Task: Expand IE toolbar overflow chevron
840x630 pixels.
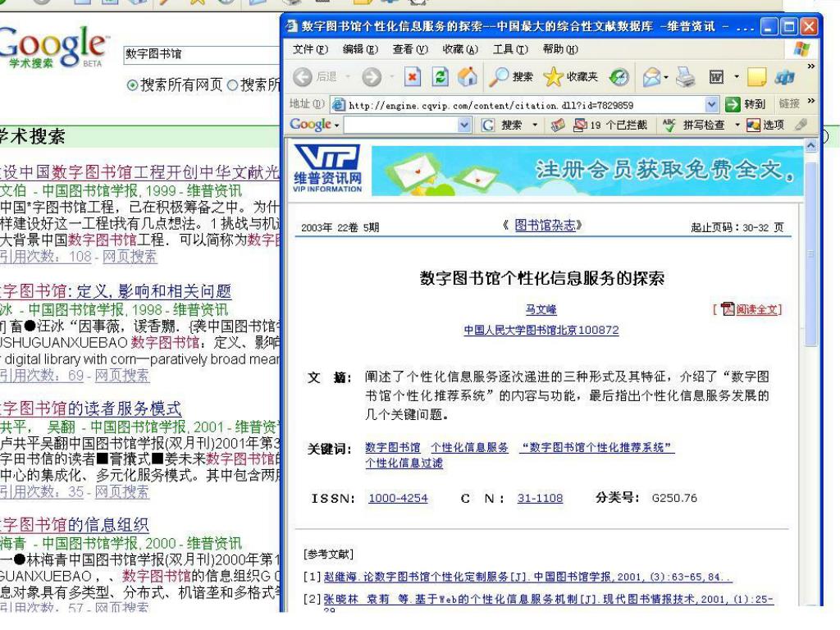Action: tap(811, 66)
